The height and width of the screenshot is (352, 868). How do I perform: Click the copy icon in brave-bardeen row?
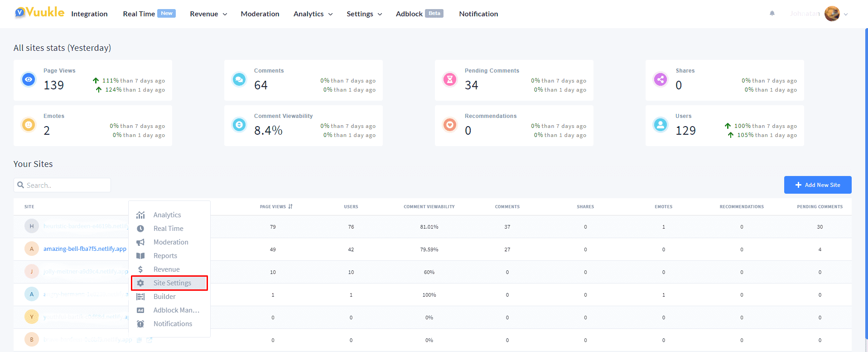coord(140,340)
